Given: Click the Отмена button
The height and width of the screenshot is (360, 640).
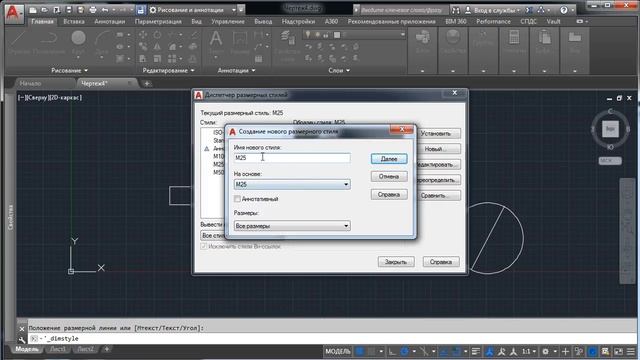Looking at the screenshot, I should (x=389, y=176).
